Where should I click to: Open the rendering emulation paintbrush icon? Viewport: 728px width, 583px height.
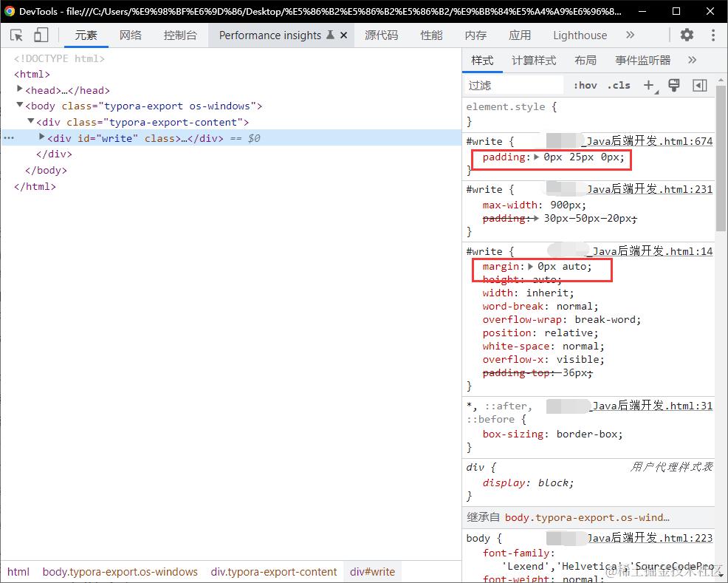673,85
